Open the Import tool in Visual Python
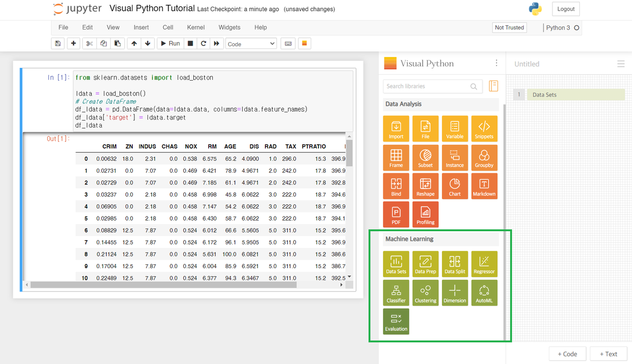 (x=396, y=129)
